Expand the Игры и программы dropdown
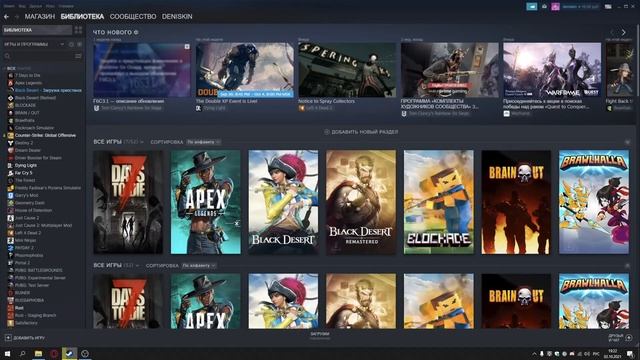The image size is (640, 360). click(x=62, y=44)
